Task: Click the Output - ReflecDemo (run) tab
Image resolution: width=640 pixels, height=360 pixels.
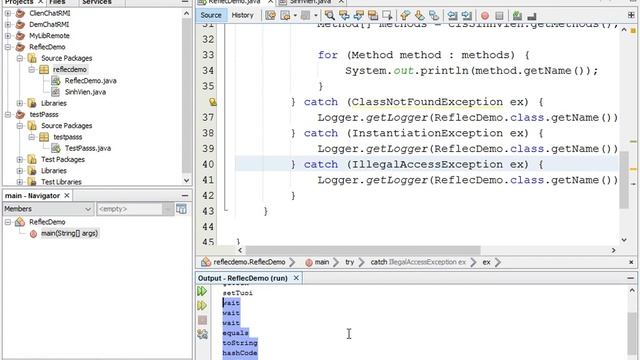Action: coord(242,278)
